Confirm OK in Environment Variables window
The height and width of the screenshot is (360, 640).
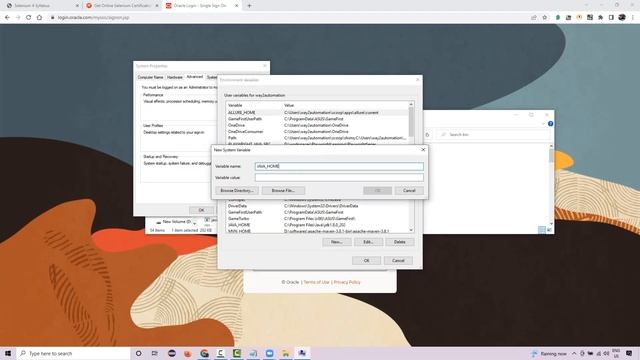367,260
